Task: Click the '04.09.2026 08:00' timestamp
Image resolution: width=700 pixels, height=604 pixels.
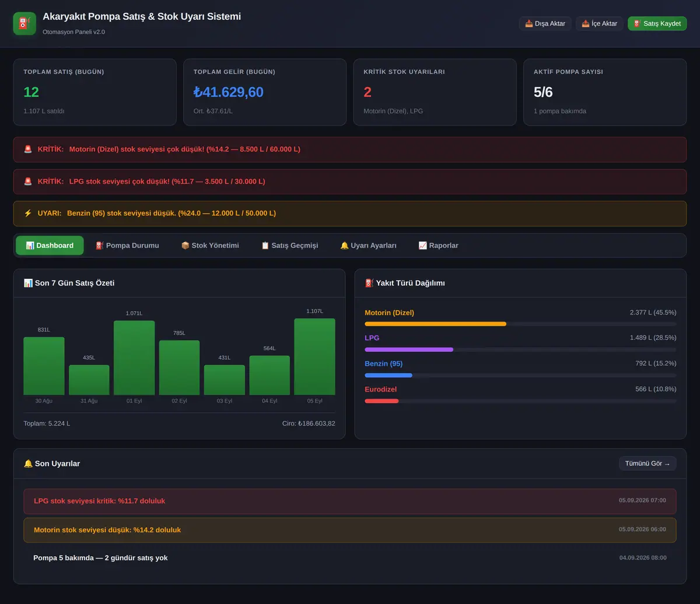Action: [x=643, y=558]
